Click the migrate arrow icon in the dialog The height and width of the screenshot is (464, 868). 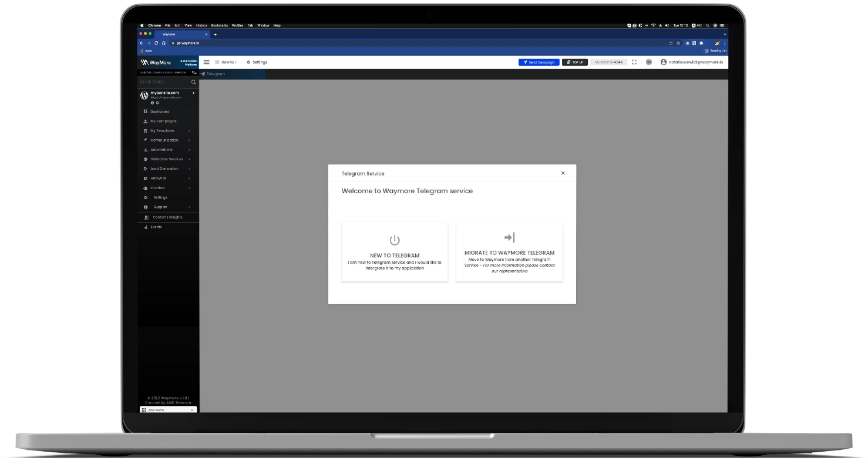tap(509, 237)
